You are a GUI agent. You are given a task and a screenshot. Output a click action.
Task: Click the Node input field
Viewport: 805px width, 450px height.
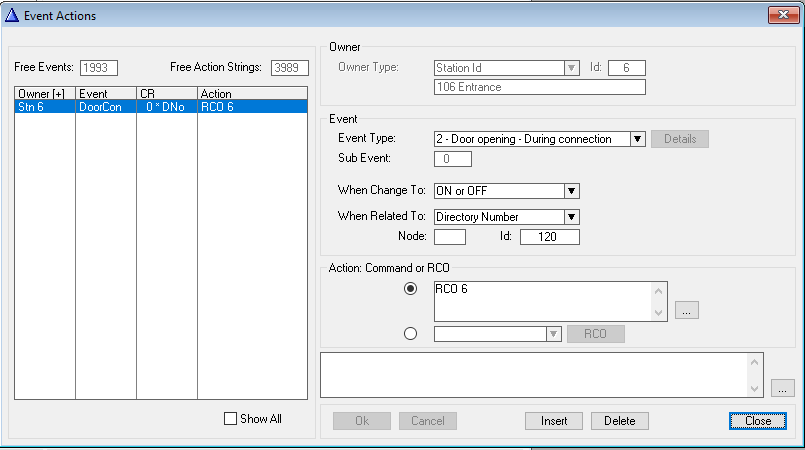[x=450, y=237]
